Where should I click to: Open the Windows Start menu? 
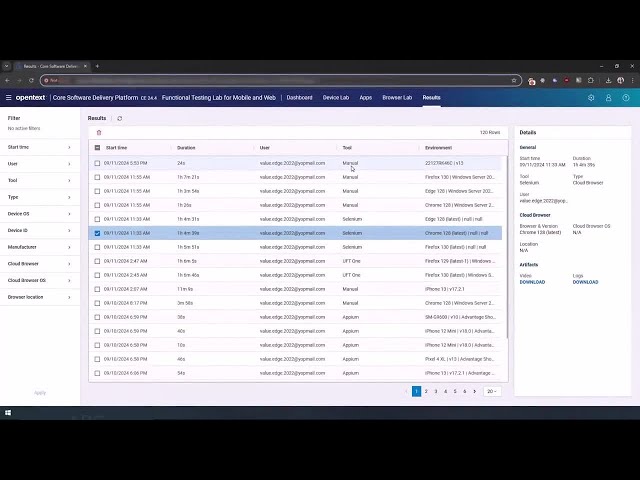click(8, 413)
